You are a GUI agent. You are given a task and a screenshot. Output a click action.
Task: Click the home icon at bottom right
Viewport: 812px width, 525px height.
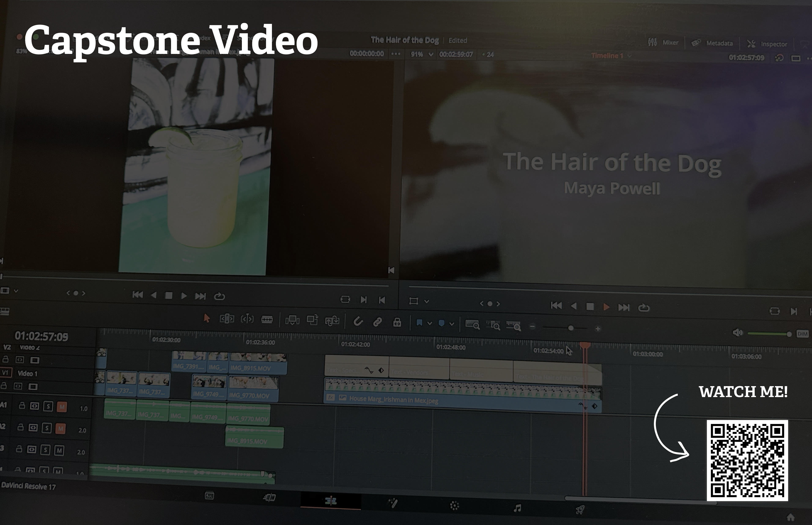click(790, 518)
